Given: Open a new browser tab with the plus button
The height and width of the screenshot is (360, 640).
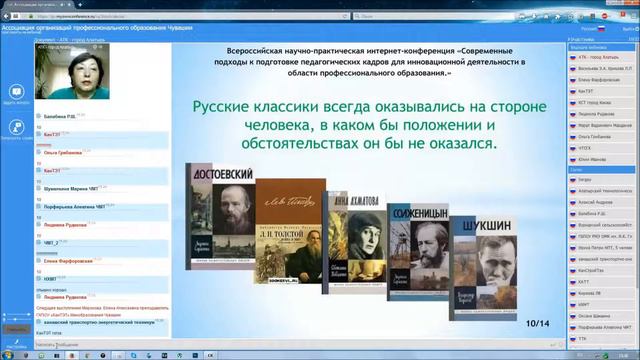Looking at the screenshot, I should [80, 5].
